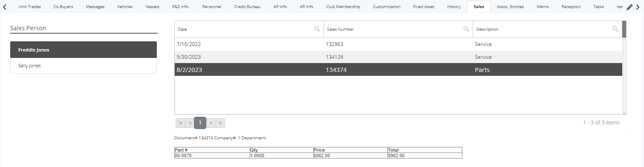This screenshot has width=644, height=167.
Task: Open the Assoc. Entities tab
Action: click(x=510, y=7)
